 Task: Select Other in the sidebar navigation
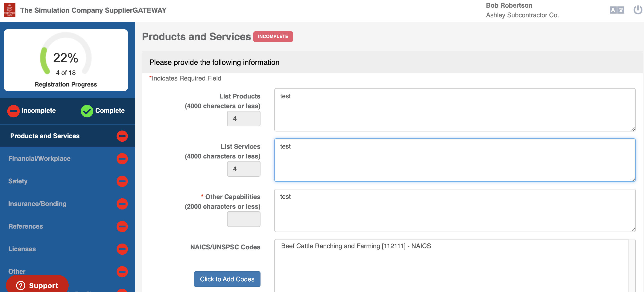tap(17, 271)
